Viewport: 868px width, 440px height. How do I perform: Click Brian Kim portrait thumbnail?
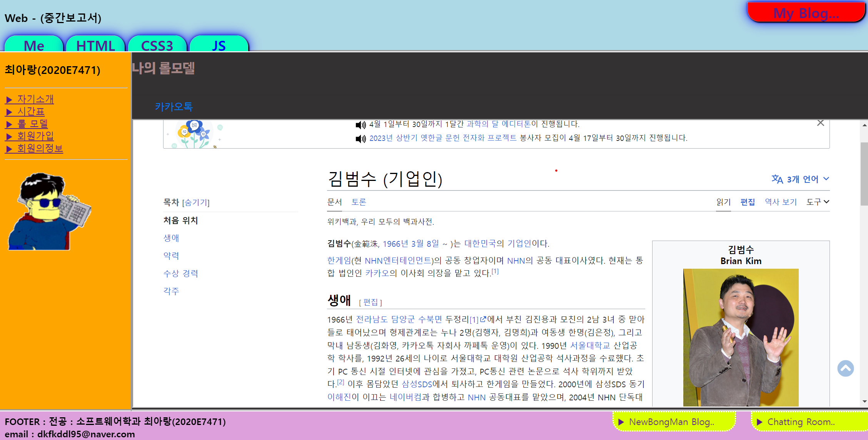pyautogui.click(x=741, y=337)
